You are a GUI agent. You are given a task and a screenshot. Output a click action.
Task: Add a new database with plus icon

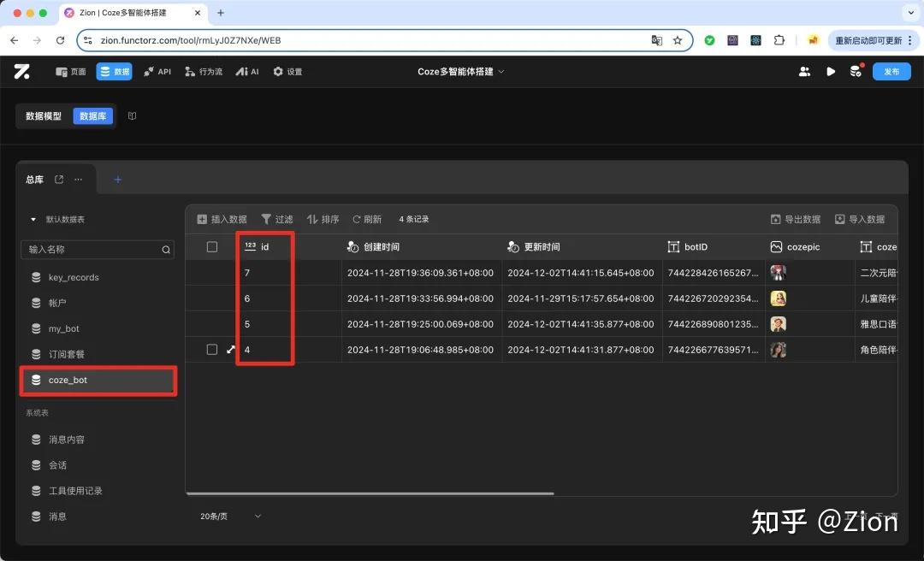point(118,179)
